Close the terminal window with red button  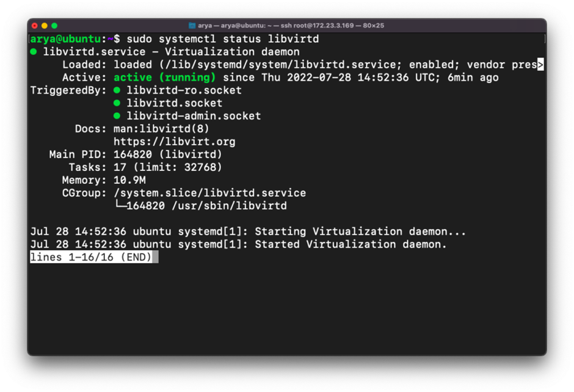(x=35, y=26)
